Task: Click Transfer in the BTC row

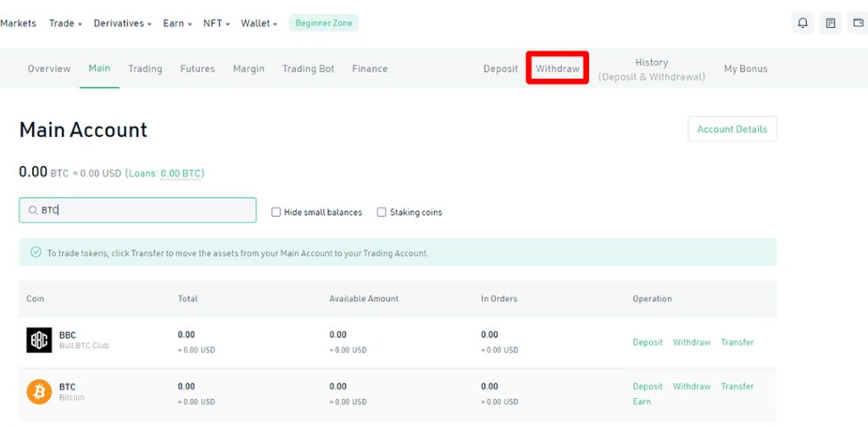Action: point(737,386)
